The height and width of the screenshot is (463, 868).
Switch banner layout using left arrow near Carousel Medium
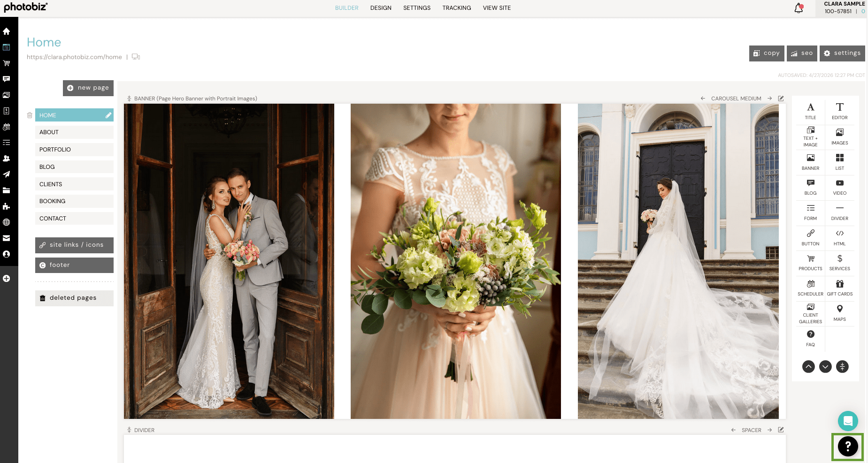point(703,99)
